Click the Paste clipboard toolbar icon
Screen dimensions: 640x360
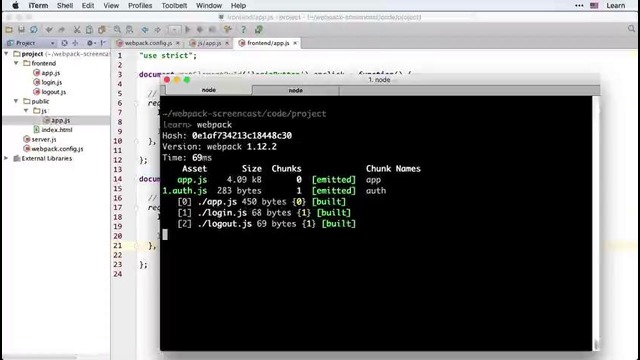tap(102, 29)
